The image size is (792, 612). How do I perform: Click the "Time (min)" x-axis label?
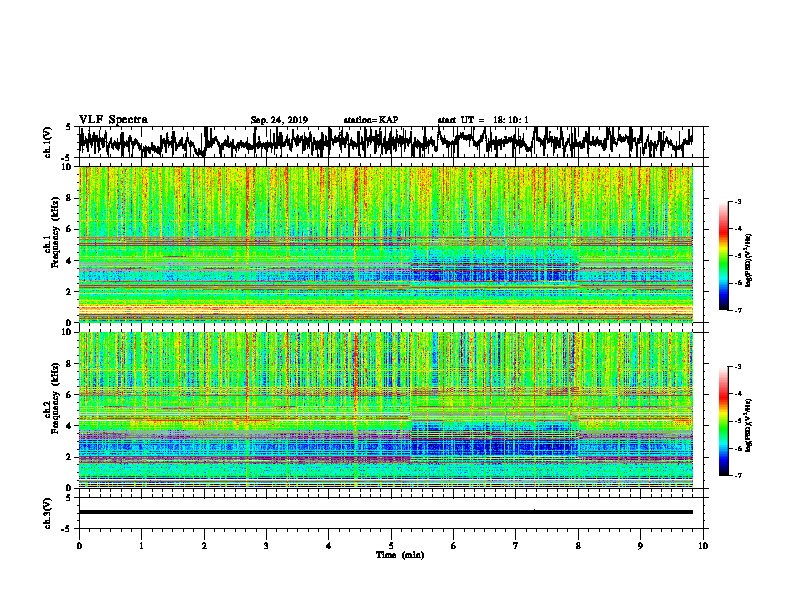(x=400, y=555)
